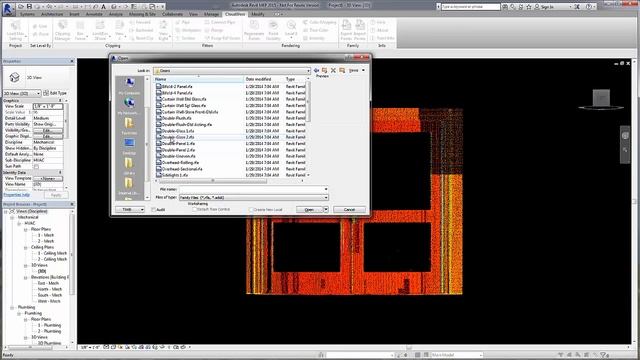Screen dimensions: 640x360
Task: Click the Open button in dialog
Action: (309, 209)
